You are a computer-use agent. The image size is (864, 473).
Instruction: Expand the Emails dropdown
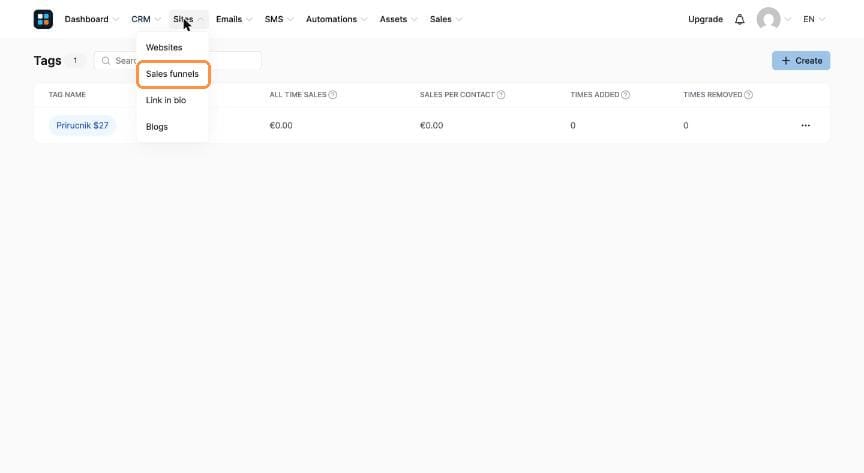point(234,19)
